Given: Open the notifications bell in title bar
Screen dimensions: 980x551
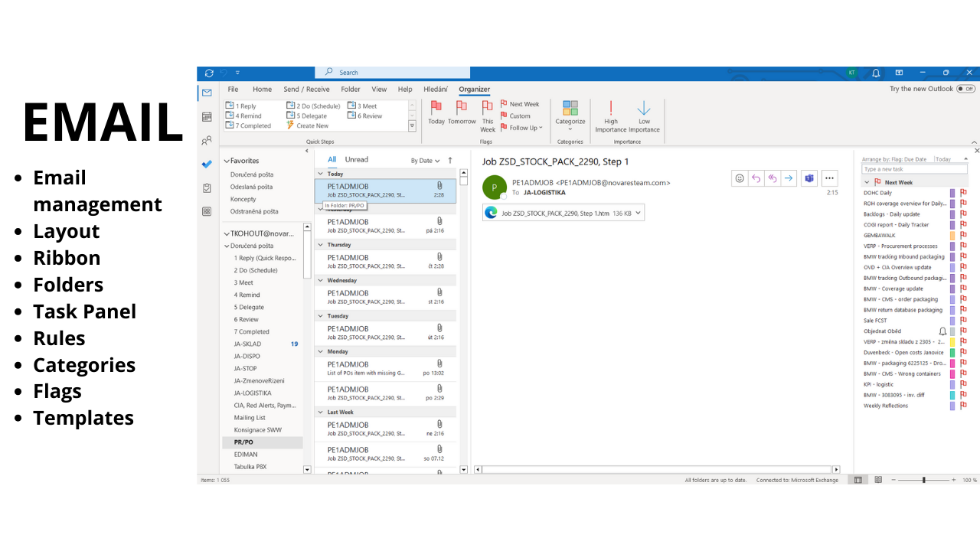Looking at the screenshot, I should [x=876, y=73].
